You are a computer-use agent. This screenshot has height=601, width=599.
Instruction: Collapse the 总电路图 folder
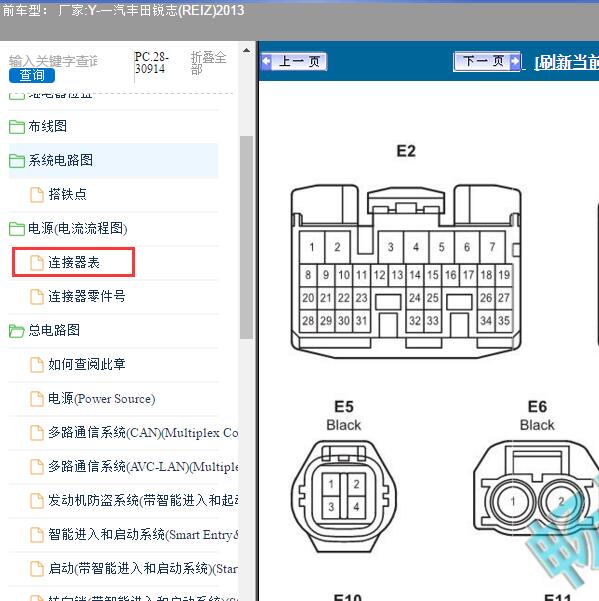coord(54,330)
